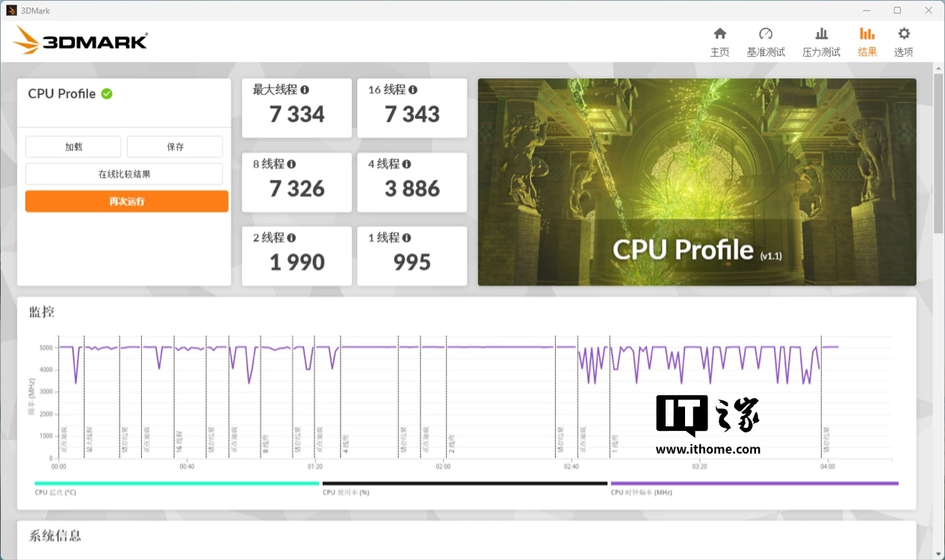Viewport: 945px width, 560px height.
Task: Open the 选项 settings gear icon
Action: coord(904,34)
